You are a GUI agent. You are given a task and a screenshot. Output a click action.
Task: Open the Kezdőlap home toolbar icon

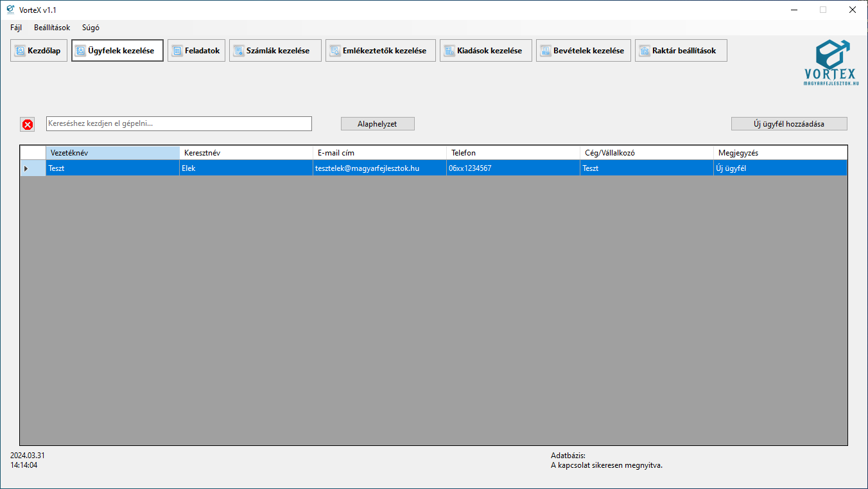point(20,51)
